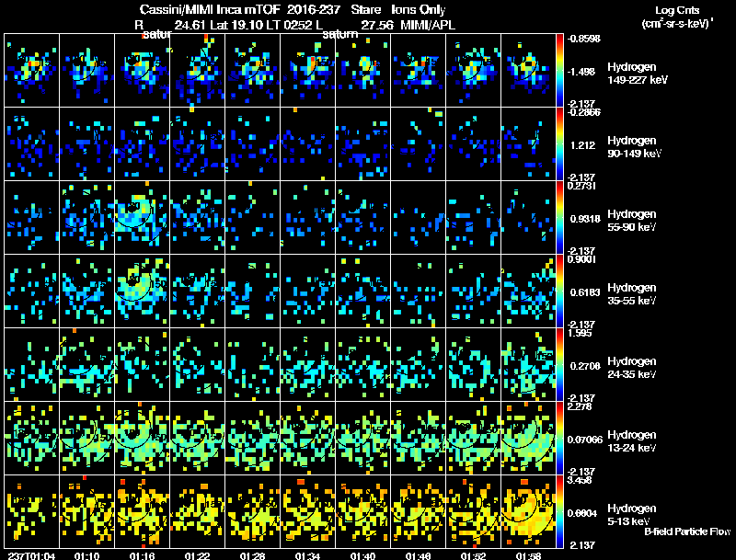The width and height of the screenshot is (736, 560).
Task: Click the '01:22' time axis label
Action: pyautogui.click(x=197, y=556)
